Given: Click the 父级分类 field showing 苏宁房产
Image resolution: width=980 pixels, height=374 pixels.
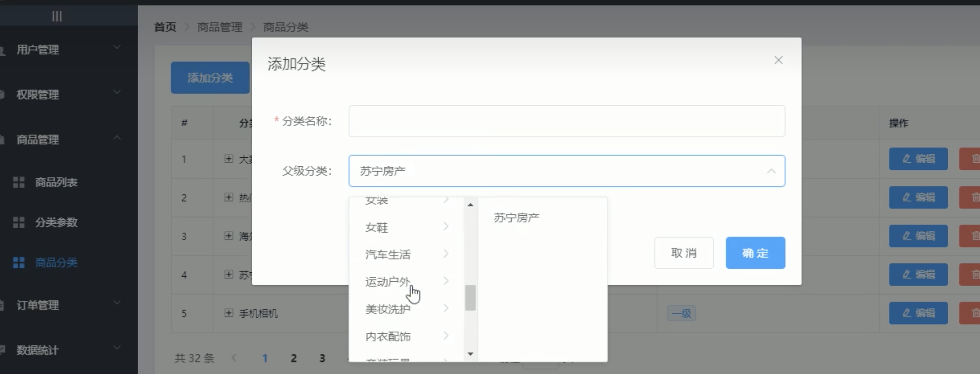Looking at the screenshot, I should 567,171.
